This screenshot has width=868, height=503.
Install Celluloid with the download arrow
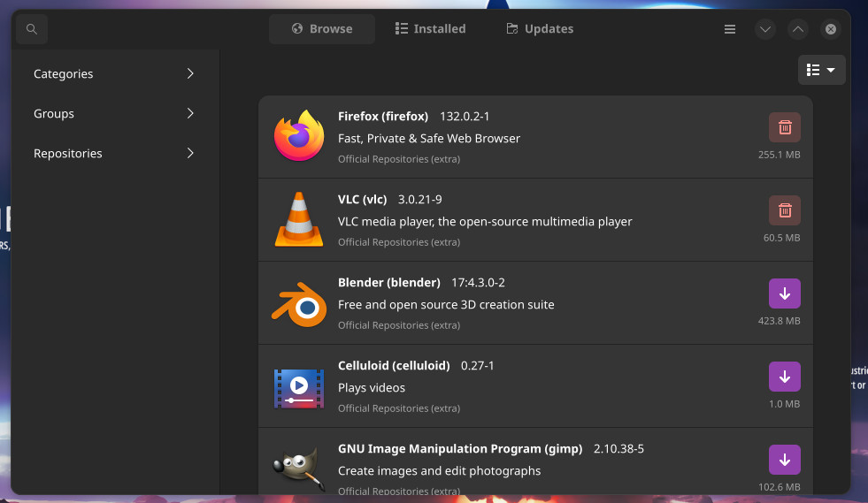pos(785,377)
